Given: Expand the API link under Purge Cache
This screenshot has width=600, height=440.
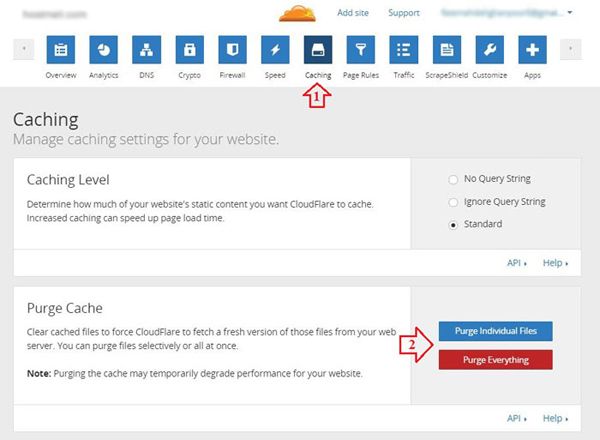Looking at the screenshot, I should (x=517, y=418).
